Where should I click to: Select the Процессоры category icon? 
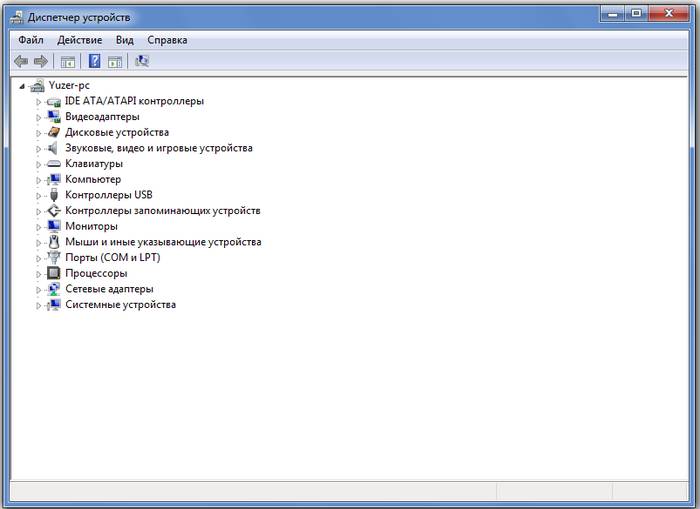[x=54, y=273]
